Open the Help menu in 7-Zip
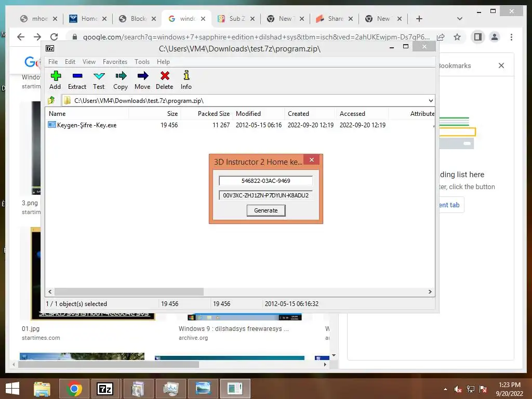This screenshot has width=532, height=399. (163, 62)
